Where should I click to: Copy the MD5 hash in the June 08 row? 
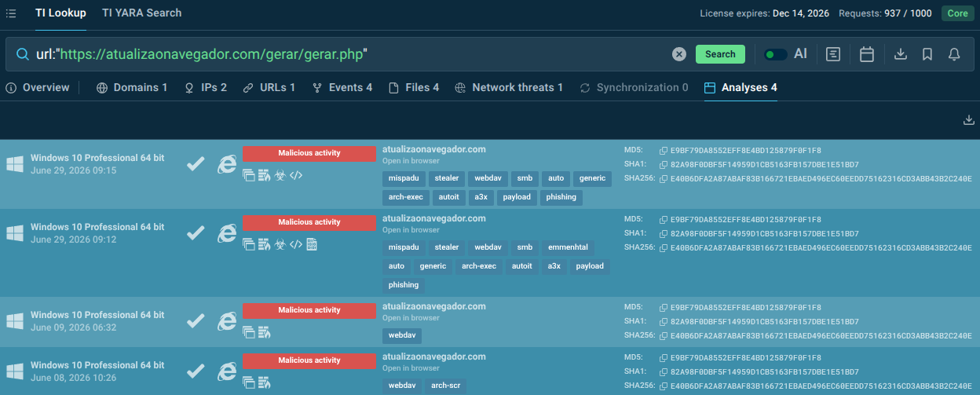[664, 358]
